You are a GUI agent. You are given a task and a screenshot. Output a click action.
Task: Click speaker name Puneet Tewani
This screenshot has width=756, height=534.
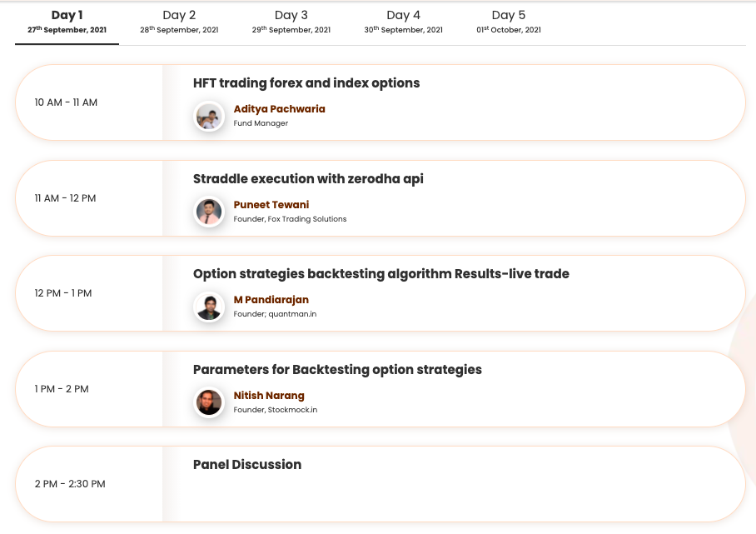point(271,205)
